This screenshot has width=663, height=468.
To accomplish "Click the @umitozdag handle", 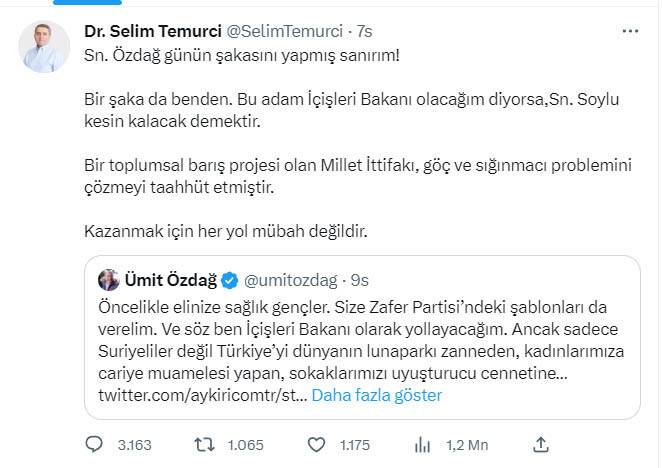I will [287, 279].
